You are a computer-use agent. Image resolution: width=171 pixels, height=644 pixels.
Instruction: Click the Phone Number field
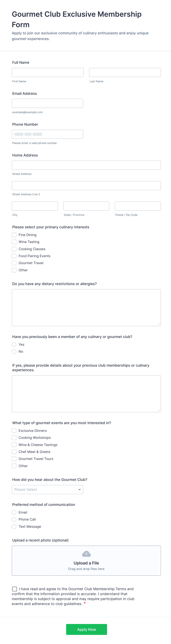tap(47, 134)
